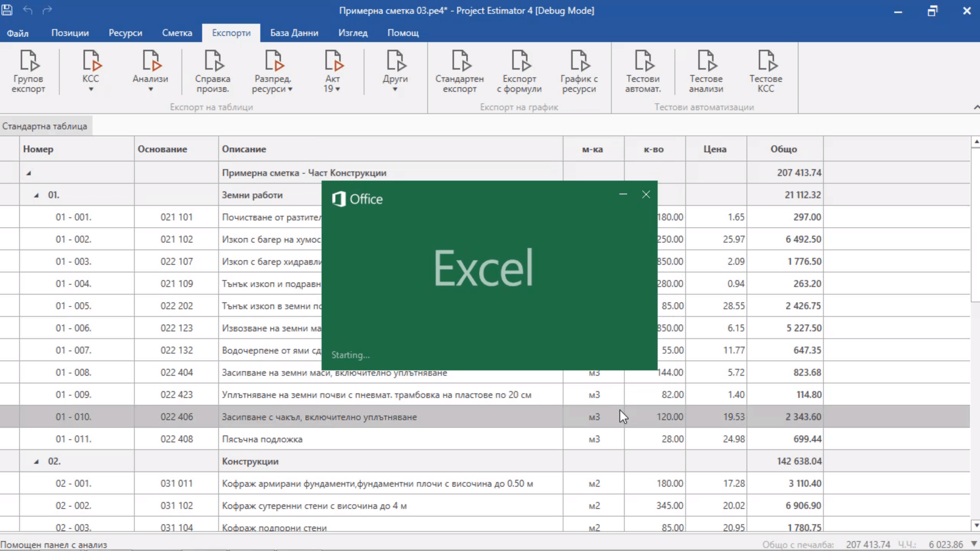Click the Redo arrow icon
Viewport: 980px width, 551px height.
point(47,10)
